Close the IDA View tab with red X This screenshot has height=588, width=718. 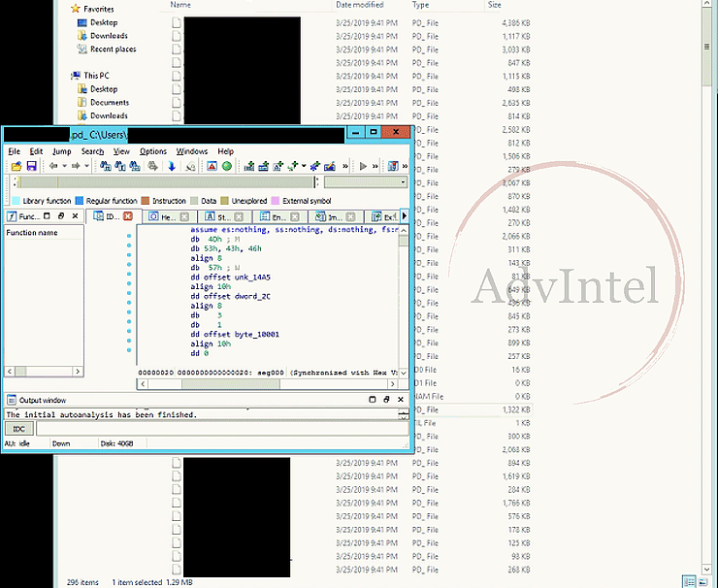click(x=128, y=216)
